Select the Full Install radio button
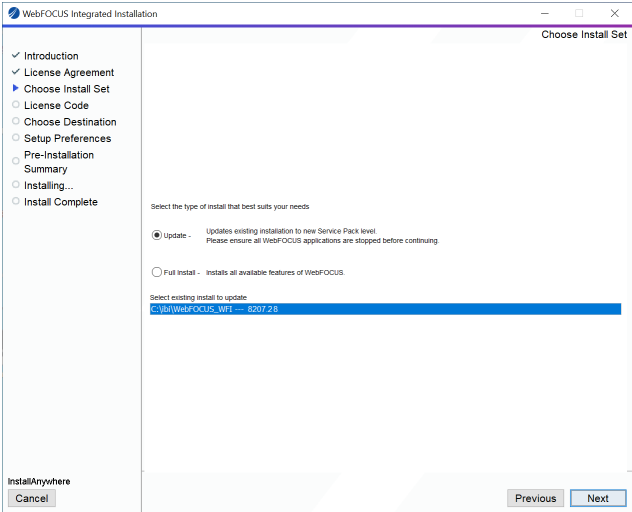The image size is (632, 512). 157,272
